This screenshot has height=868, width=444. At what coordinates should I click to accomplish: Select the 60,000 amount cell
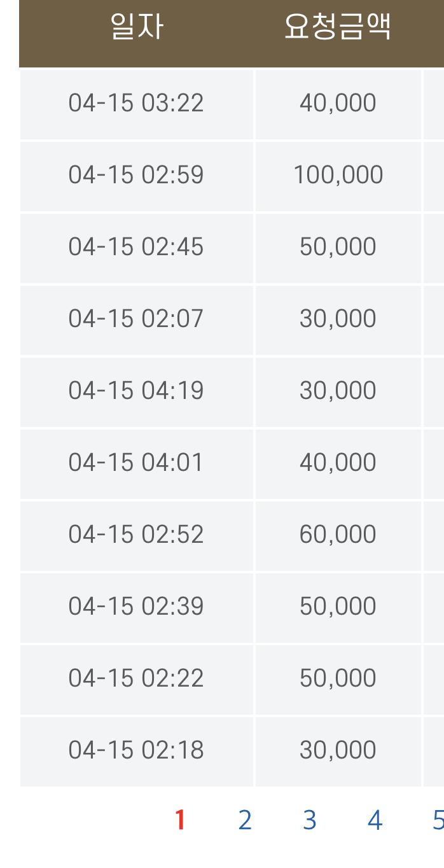tap(338, 535)
